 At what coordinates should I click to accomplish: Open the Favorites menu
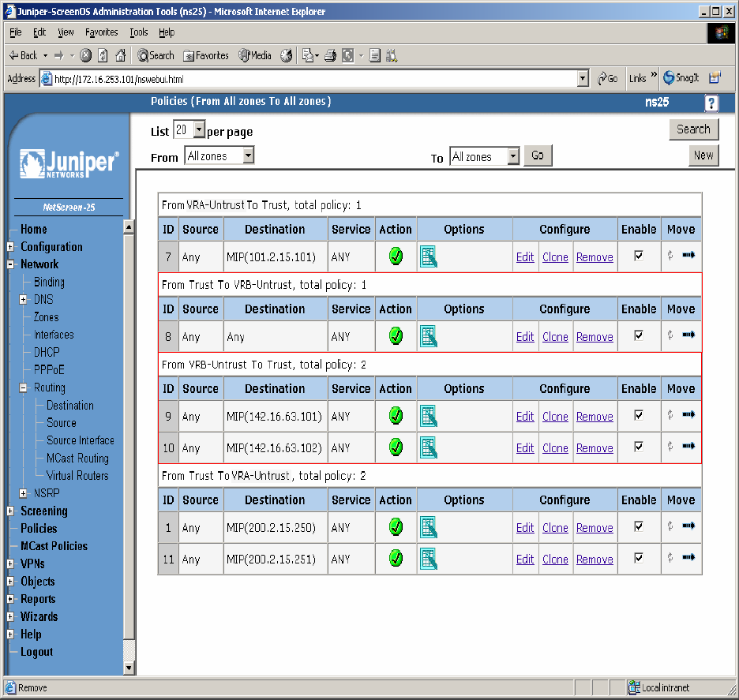[101, 32]
